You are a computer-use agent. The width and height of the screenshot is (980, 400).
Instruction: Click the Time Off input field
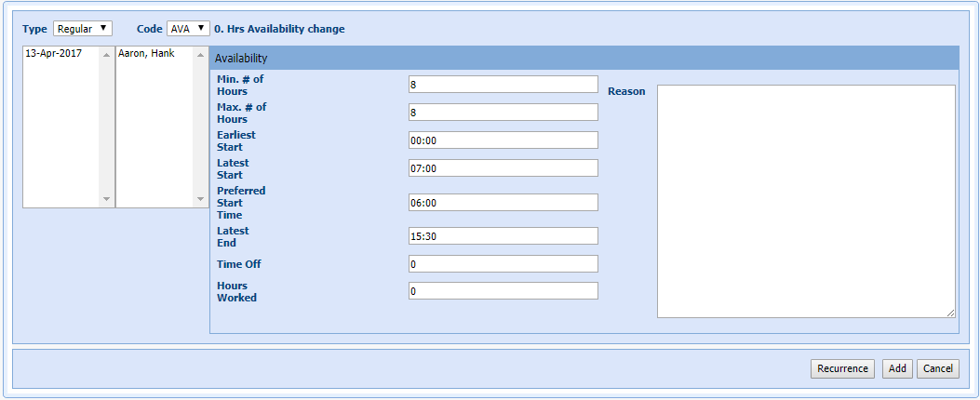[x=503, y=264]
